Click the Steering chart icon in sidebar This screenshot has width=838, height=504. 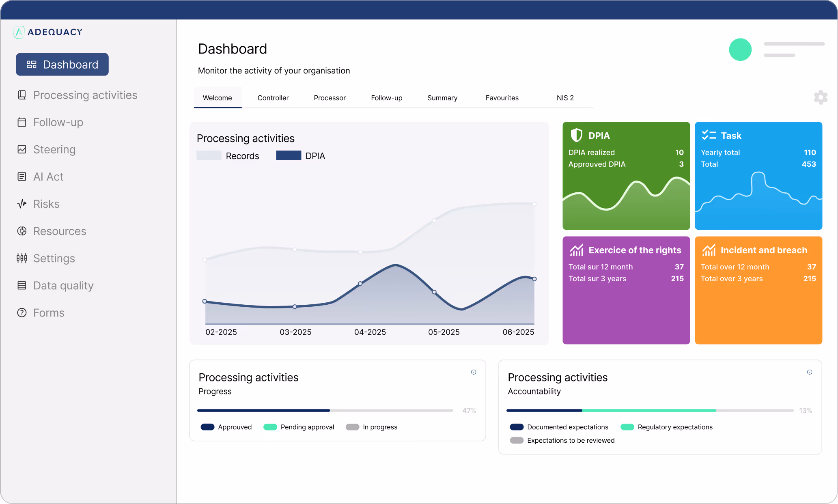22,149
